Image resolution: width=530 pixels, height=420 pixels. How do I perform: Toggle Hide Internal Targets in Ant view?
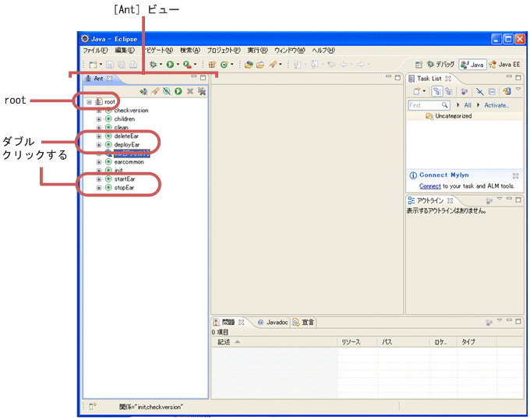[167, 91]
